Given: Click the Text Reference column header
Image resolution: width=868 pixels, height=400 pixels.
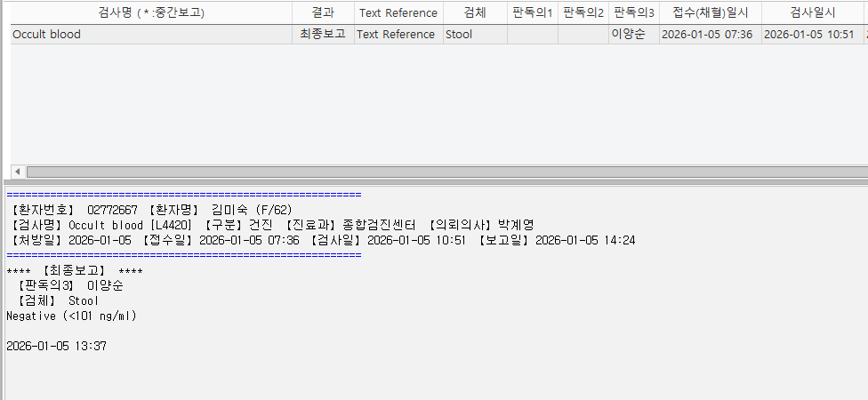Looking at the screenshot, I should coord(398,12).
